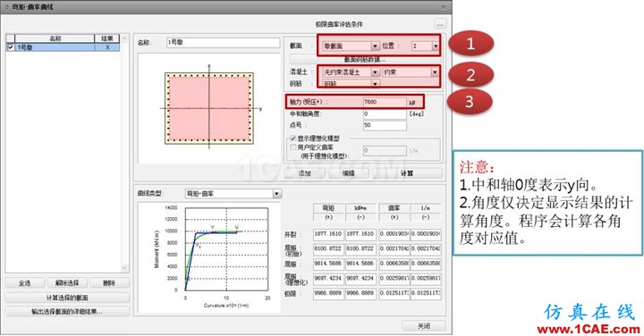
Task: Click the section preview drawing of the pier
Action: 209,108
